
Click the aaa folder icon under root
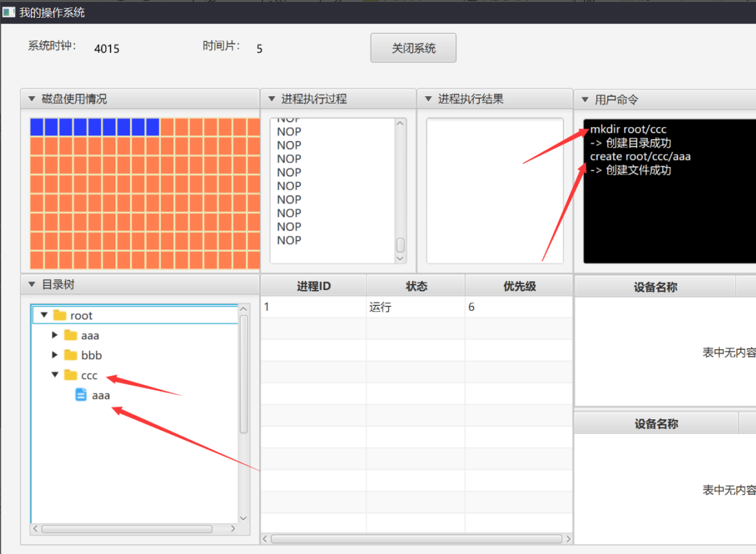[70, 335]
